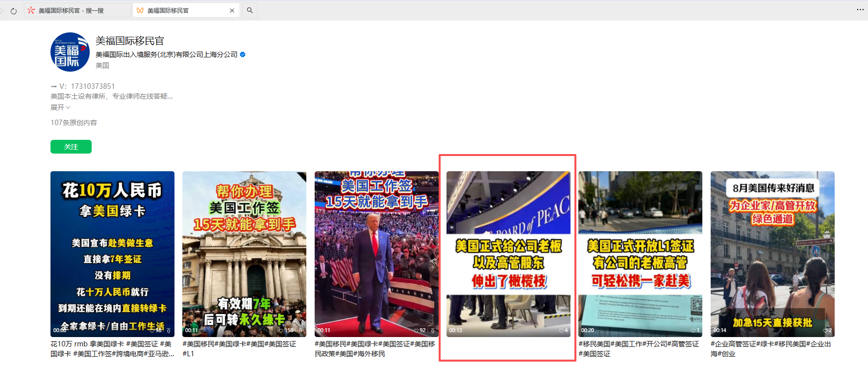This screenshot has height=366, width=868.
Task: Click the refresh page icon
Action: click(14, 11)
